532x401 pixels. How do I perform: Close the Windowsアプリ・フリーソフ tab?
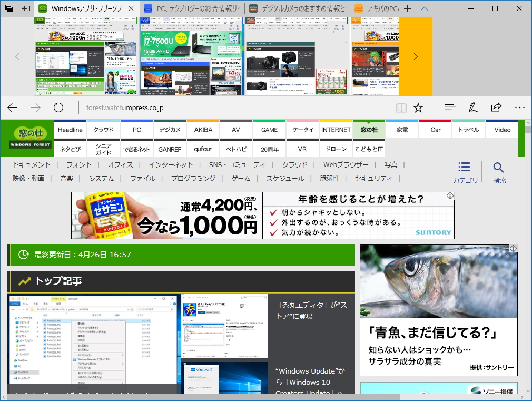point(131,9)
